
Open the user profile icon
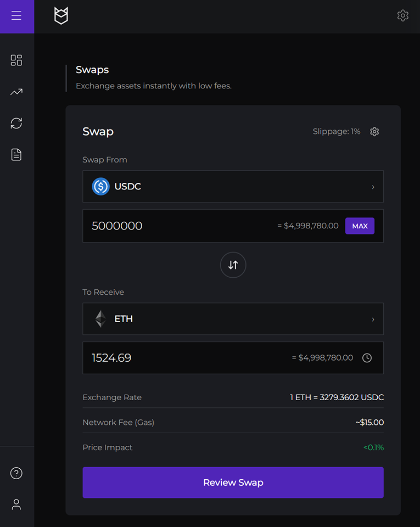point(16,504)
